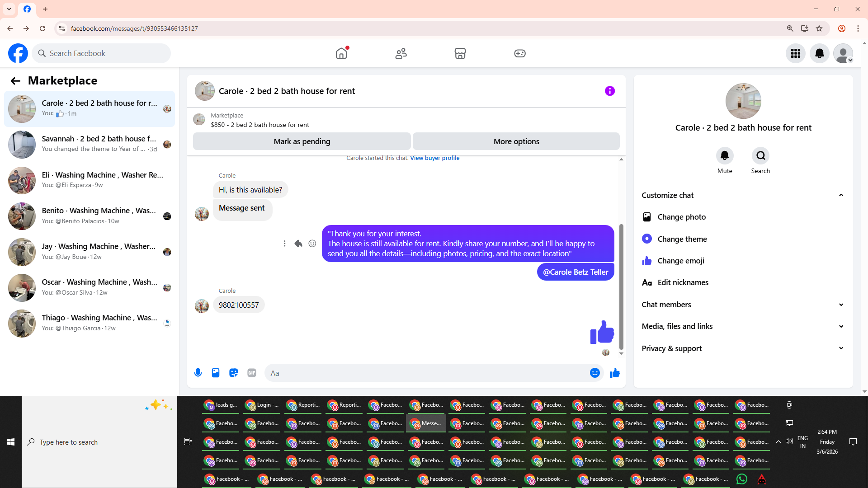This screenshot has height=488, width=868.
Task: Send a thumbs-up like
Action: coord(614,373)
